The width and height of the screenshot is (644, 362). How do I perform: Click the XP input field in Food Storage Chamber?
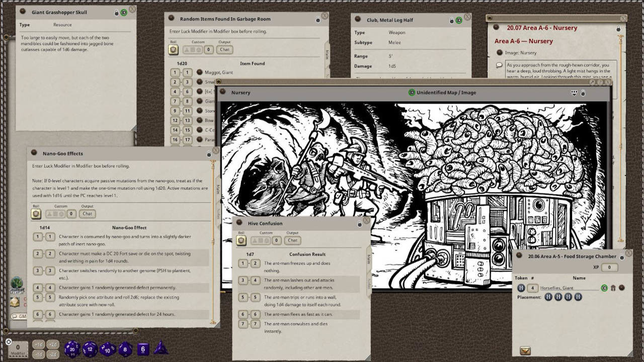point(609,267)
